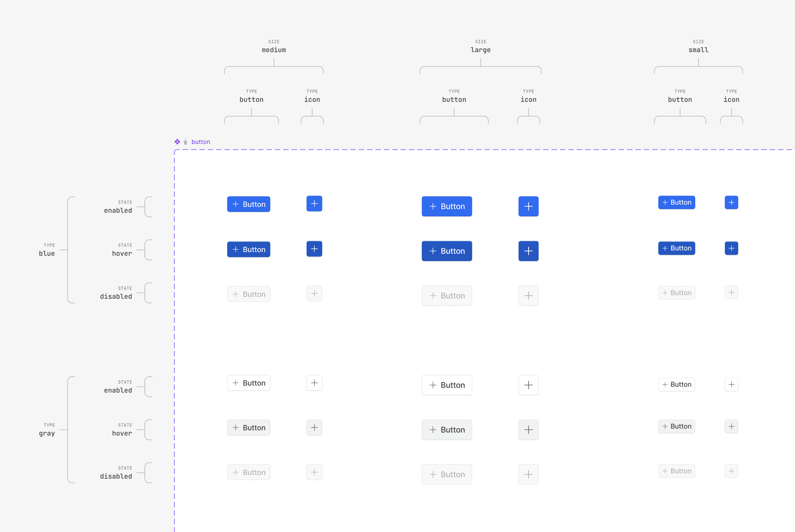The width and height of the screenshot is (795, 532).
Task: Click the medium blue enabled Button variant
Action: tap(249, 204)
